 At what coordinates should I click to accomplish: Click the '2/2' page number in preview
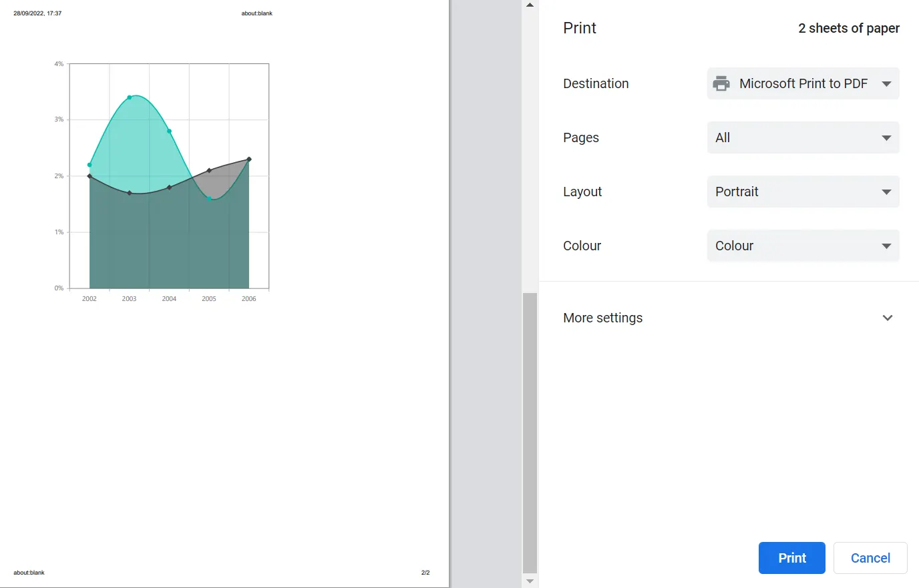pos(425,573)
